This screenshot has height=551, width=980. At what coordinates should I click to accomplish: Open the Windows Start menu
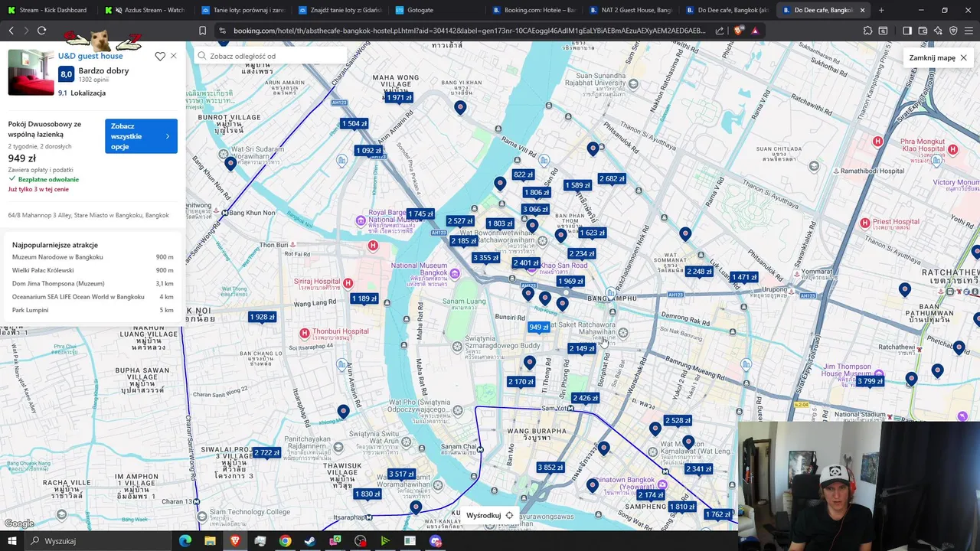[x=11, y=541]
